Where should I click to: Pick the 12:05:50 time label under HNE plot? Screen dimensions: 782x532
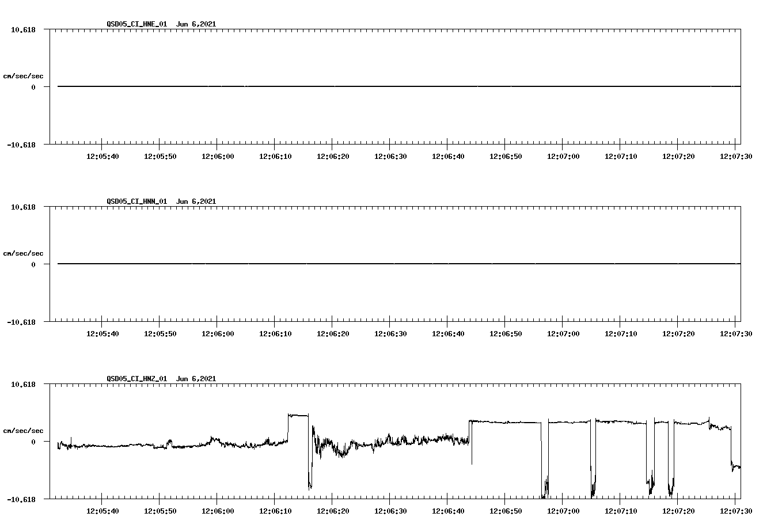[x=160, y=156]
